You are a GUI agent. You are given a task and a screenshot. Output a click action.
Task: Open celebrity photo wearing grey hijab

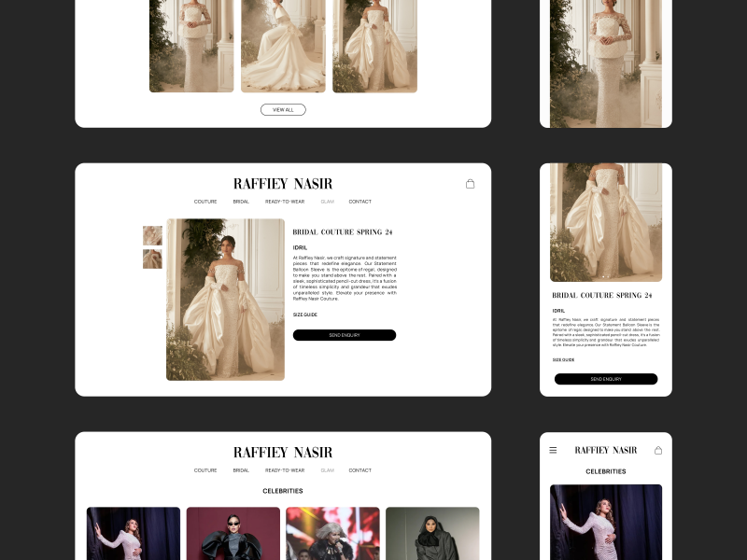[432, 533]
